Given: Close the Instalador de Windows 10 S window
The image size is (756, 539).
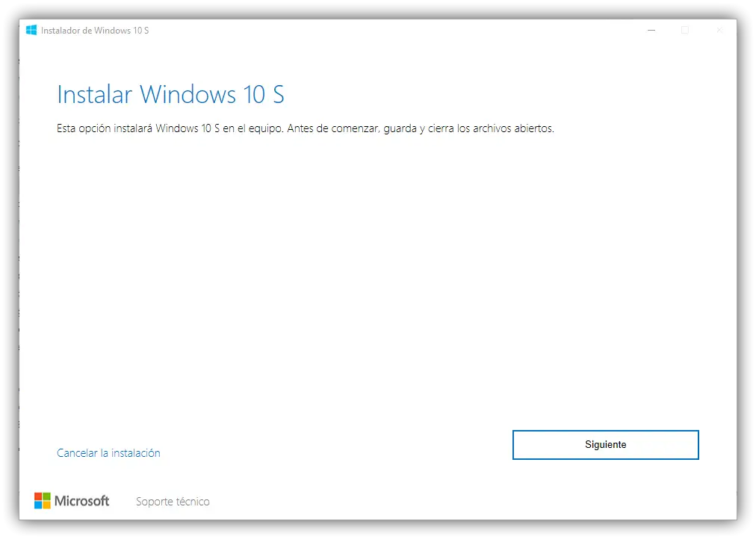Looking at the screenshot, I should pyautogui.click(x=719, y=31).
